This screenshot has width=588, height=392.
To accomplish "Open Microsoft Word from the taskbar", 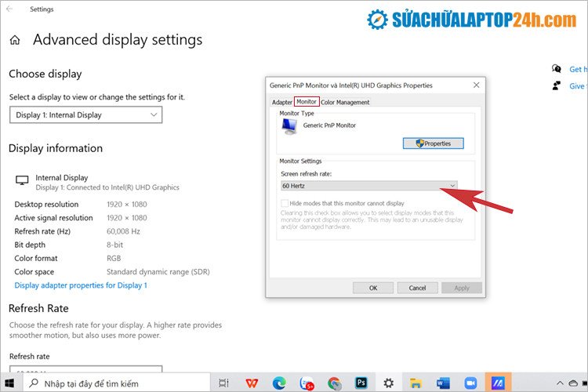I will click(x=443, y=383).
